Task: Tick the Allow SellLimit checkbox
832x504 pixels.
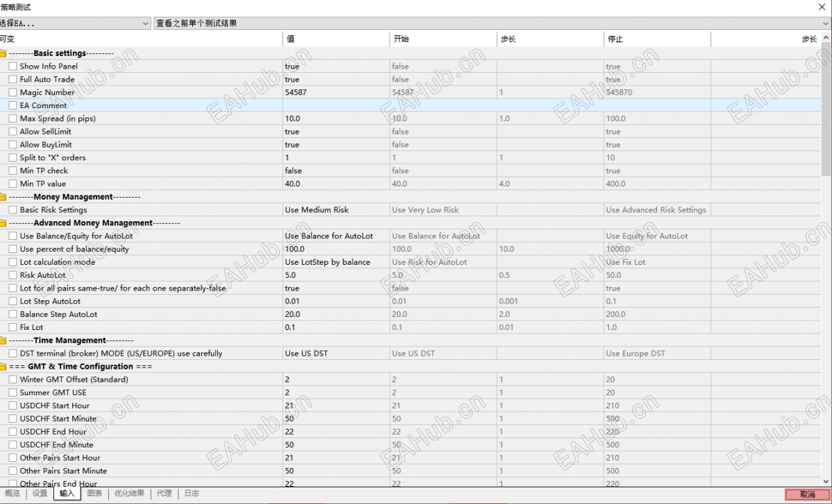Action: [x=12, y=132]
